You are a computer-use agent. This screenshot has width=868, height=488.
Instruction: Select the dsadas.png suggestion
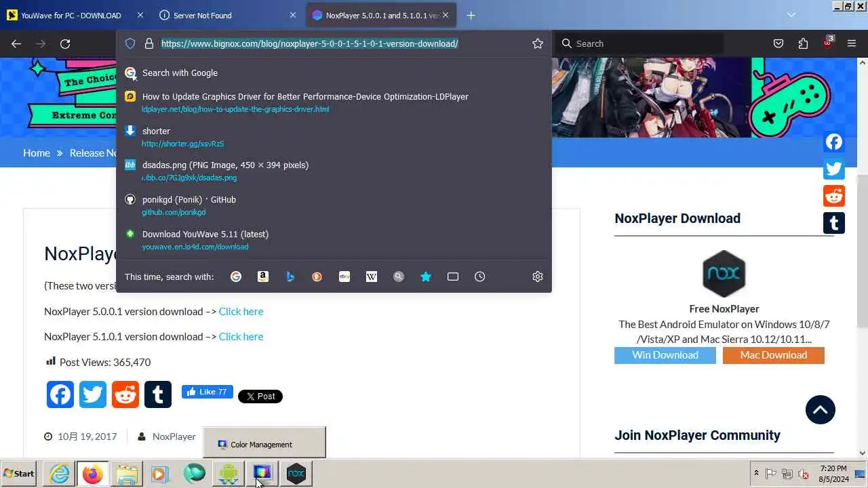click(334, 171)
